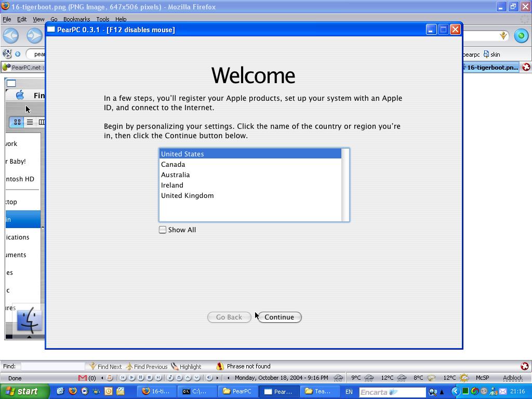This screenshot has width=532, height=399.
Task: Click skin bookmark in bookmarks toolbar
Action: click(492, 54)
